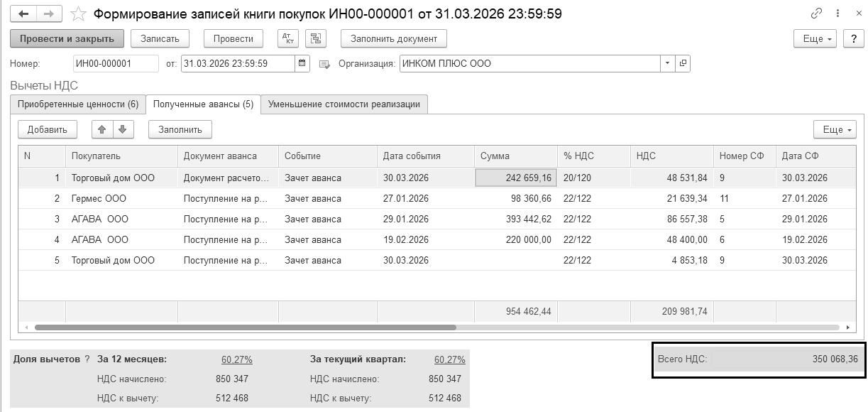This screenshot has width=868, height=412.
Task: Click scrollbar right arrow of table
Action: point(847,327)
